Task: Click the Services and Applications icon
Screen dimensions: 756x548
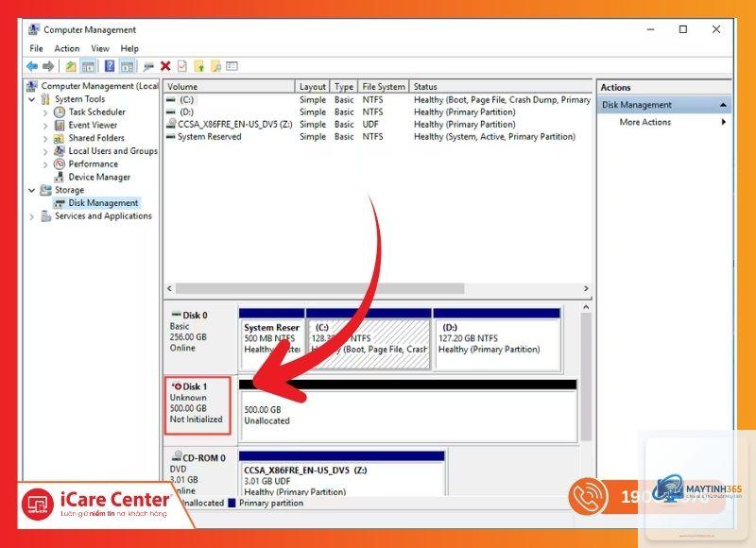Action: (45, 216)
